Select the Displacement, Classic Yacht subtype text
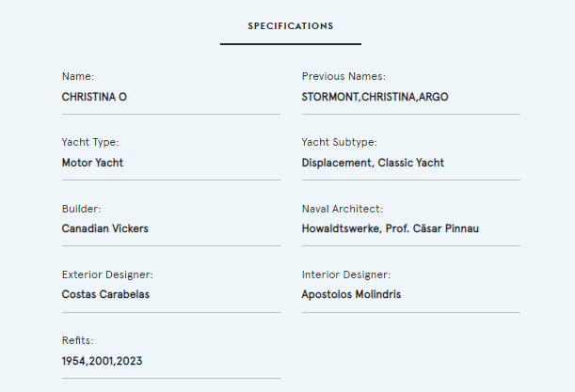Screen dimensions: 575x392 click(373, 163)
